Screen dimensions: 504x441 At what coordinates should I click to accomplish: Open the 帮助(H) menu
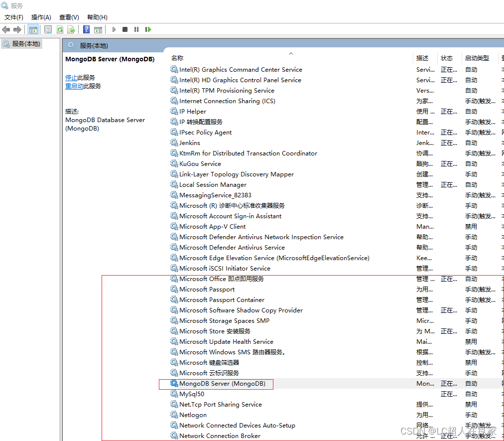point(97,17)
